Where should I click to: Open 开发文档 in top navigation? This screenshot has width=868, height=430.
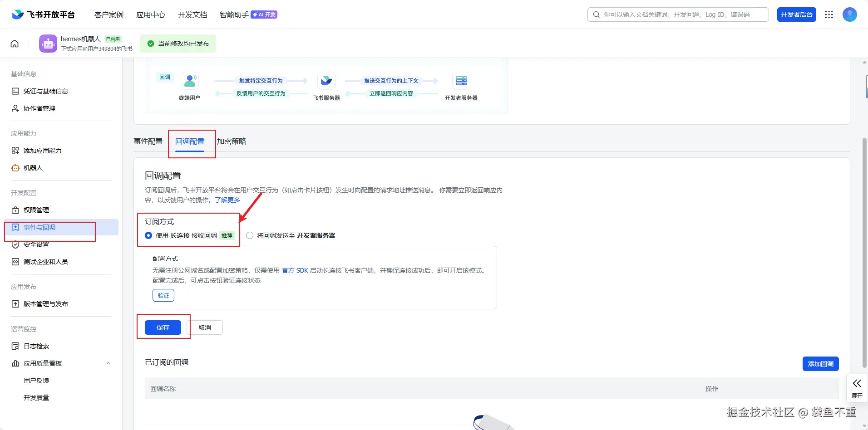(x=192, y=15)
